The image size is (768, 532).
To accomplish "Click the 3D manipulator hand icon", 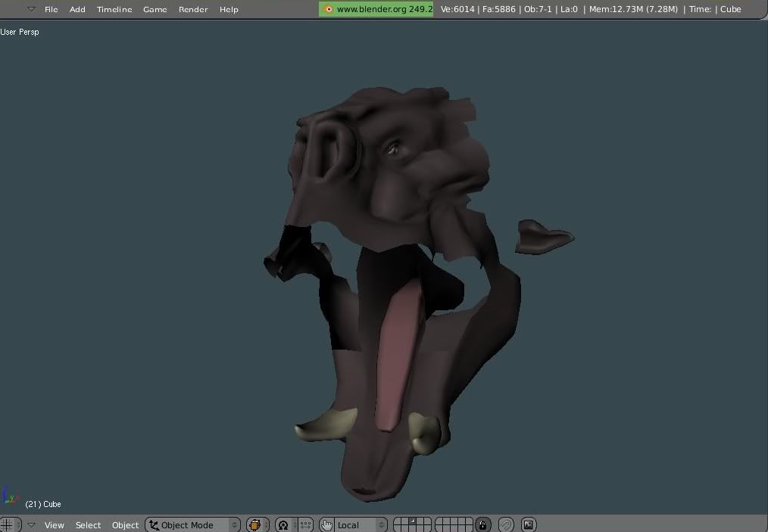I will [326, 524].
